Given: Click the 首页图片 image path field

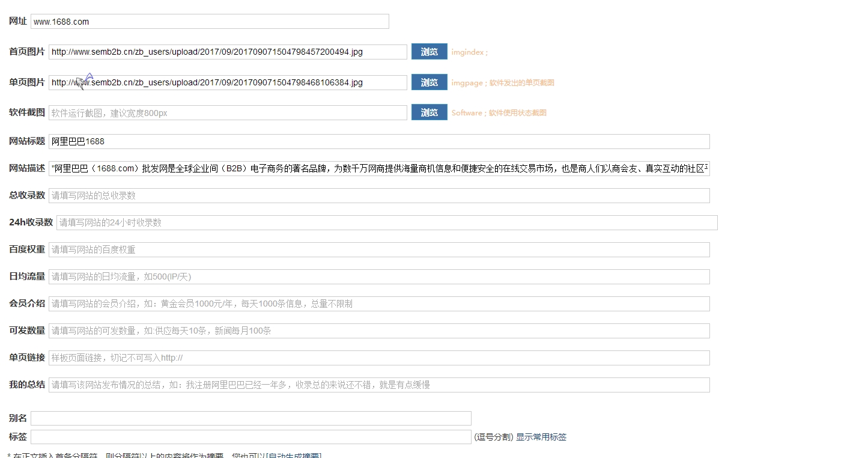Looking at the screenshot, I should [228, 52].
